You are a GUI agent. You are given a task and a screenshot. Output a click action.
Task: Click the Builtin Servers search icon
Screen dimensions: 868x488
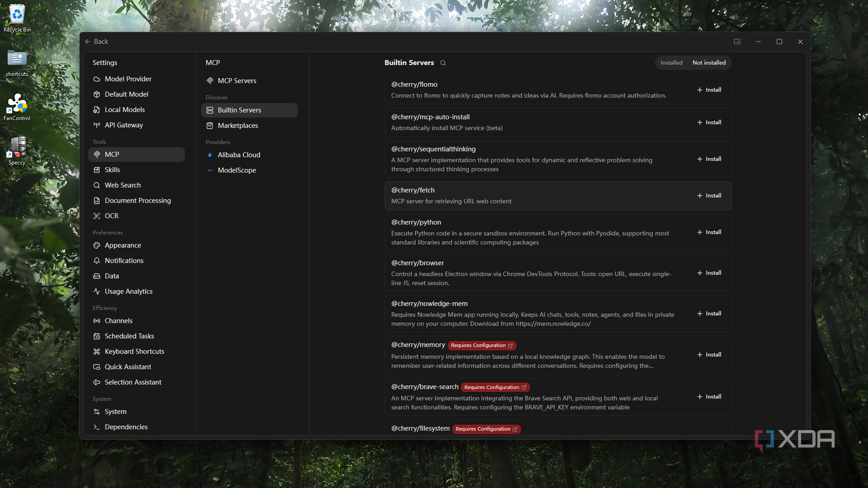[443, 63]
